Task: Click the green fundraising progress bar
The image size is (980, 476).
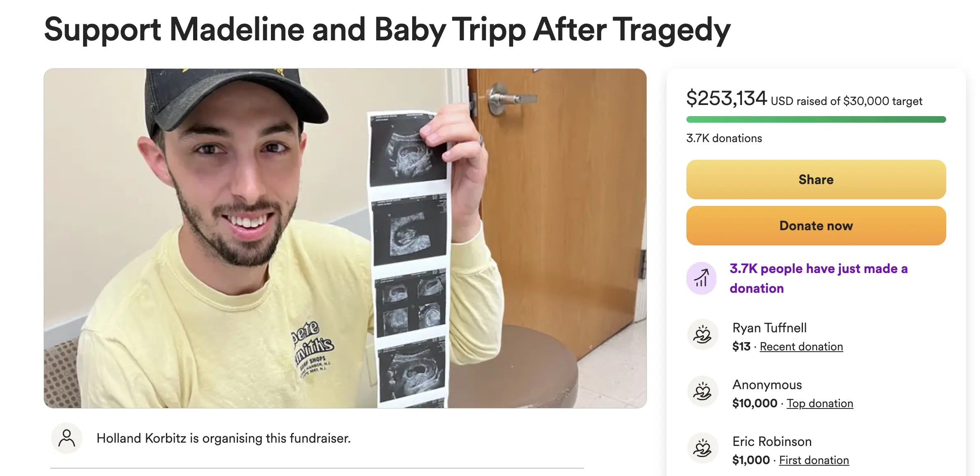Action: point(816,119)
